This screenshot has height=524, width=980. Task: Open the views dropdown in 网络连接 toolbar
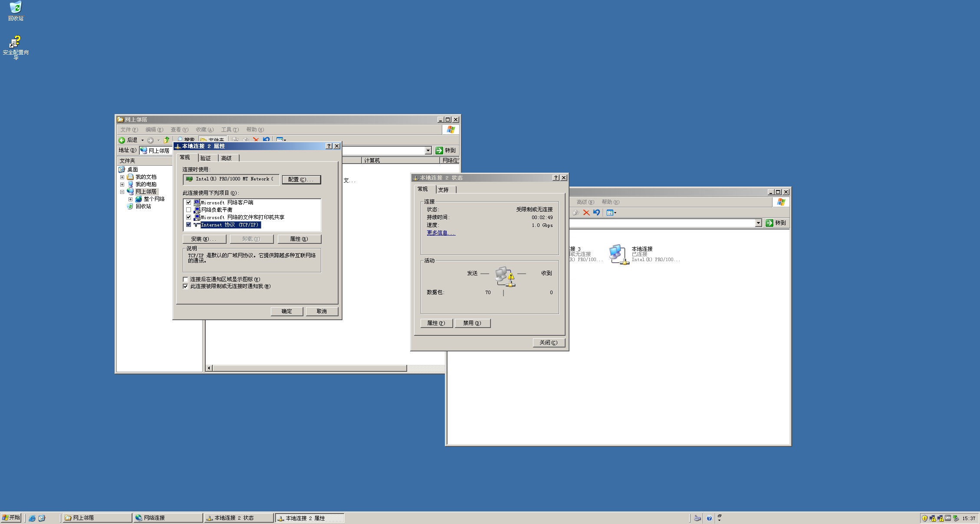pyautogui.click(x=612, y=213)
